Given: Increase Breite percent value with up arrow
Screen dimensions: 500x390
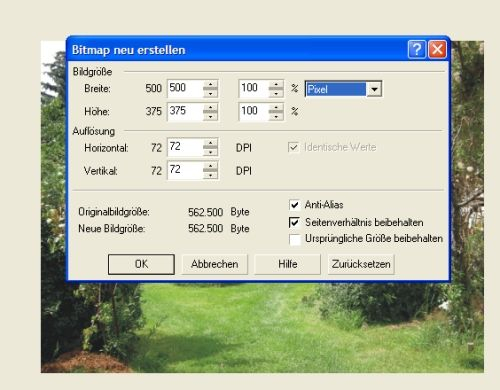Looking at the screenshot, I should click(x=276, y=84).
